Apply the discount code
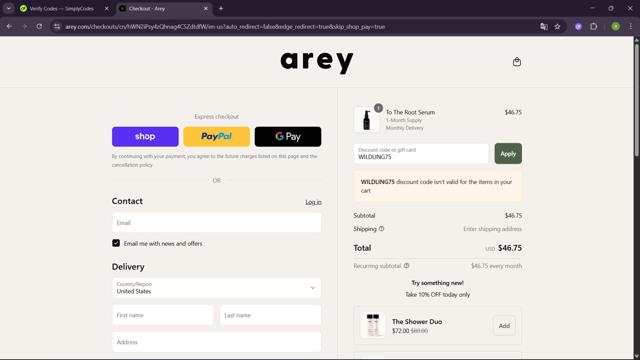 tap(508, 153)
